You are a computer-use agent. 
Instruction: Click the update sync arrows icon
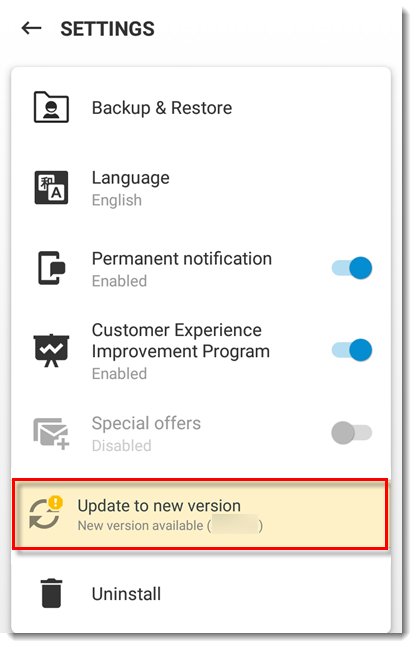(x=44, y=515)
